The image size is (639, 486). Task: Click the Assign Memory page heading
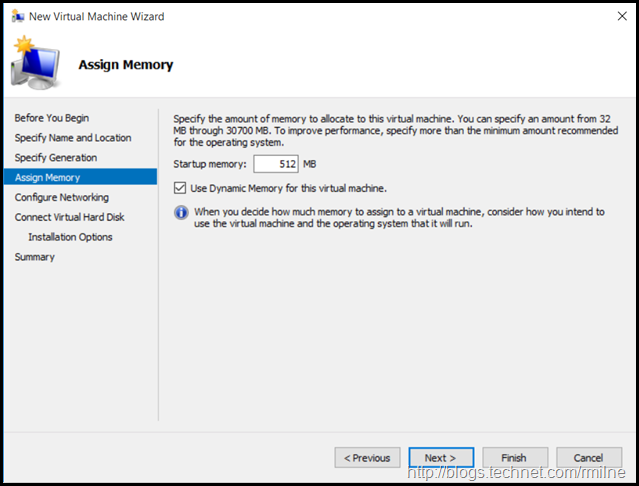point(125,65)
